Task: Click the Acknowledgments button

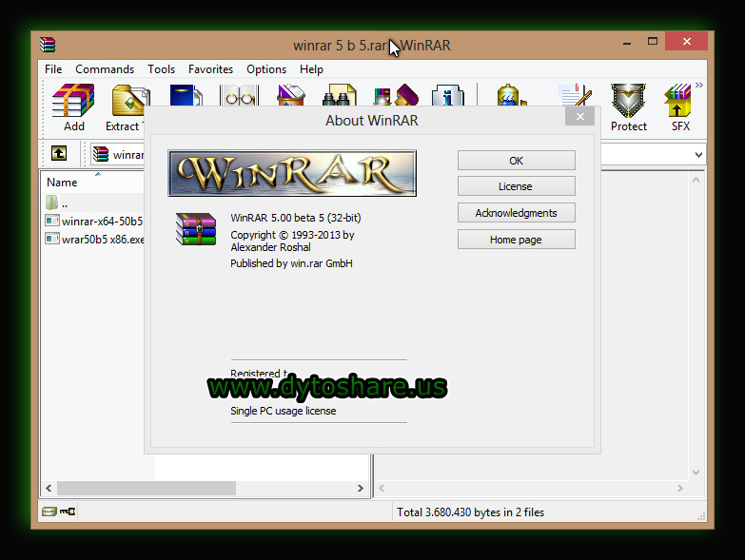Action: pos(516,213)
